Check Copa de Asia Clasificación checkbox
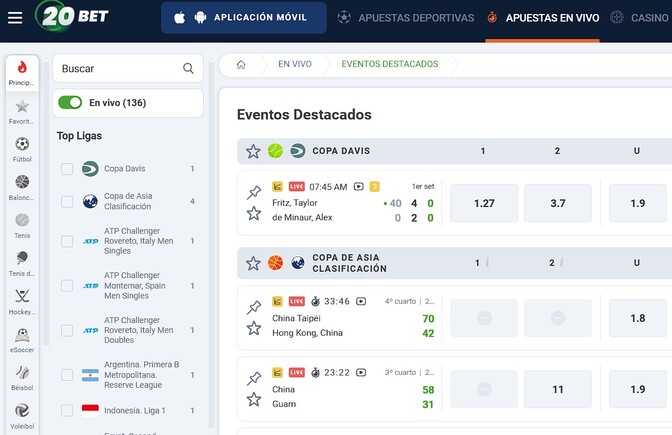The width and height of the screenshot is (672, 435). 67,201
